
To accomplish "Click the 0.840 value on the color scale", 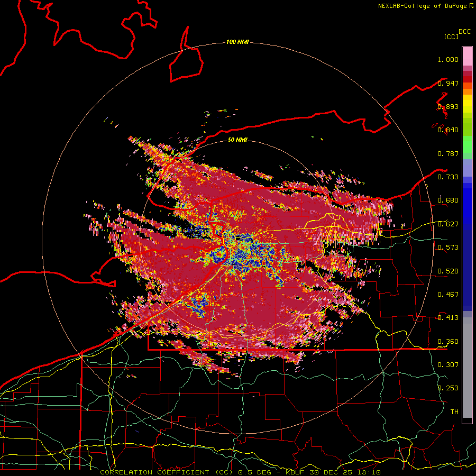I will point(448,130).
